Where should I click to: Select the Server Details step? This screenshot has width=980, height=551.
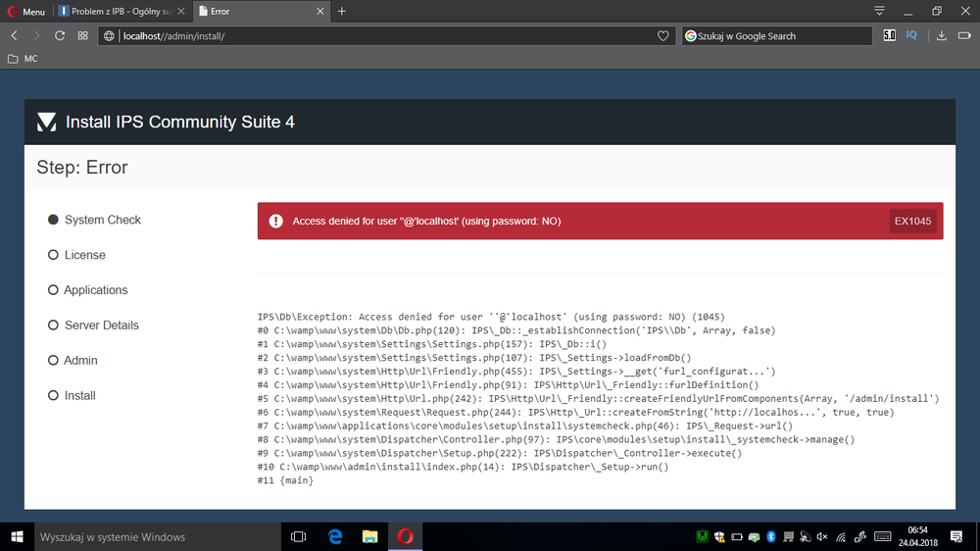pos(101,326)
